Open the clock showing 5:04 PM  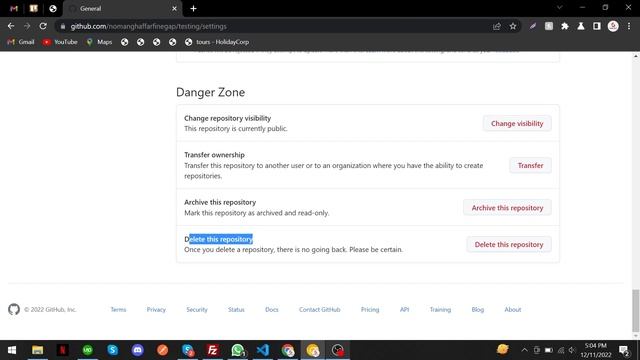pos(596,350)
